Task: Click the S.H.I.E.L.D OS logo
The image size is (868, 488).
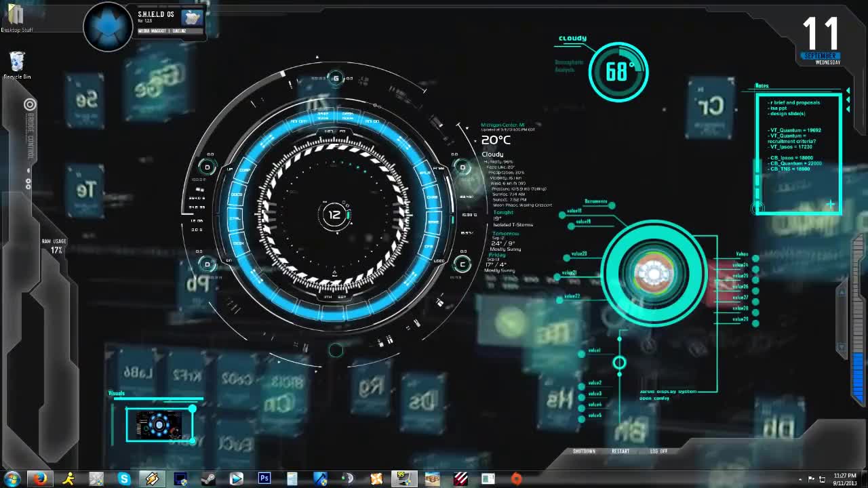Action: pyautogui.click(x=107, y=26)
